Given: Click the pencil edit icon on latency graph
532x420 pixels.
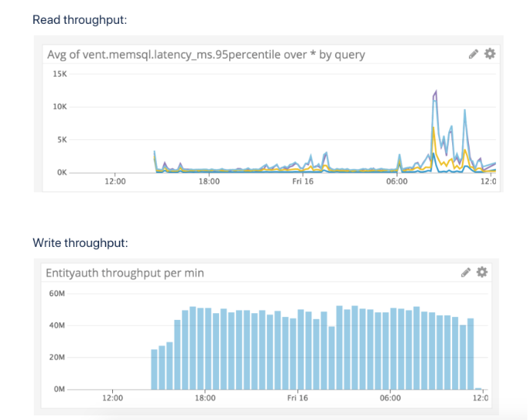Looking at the screenshot, I should point(474,54).
